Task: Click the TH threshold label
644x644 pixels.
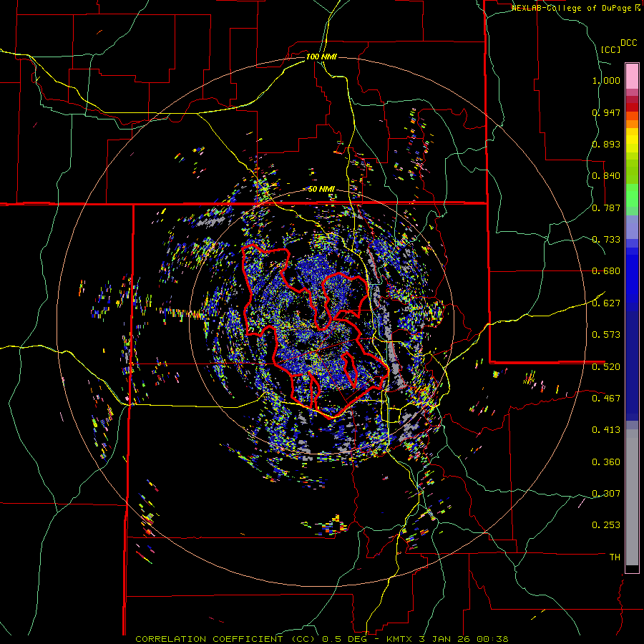Action: pyautogui.click(x=615, y=557)
